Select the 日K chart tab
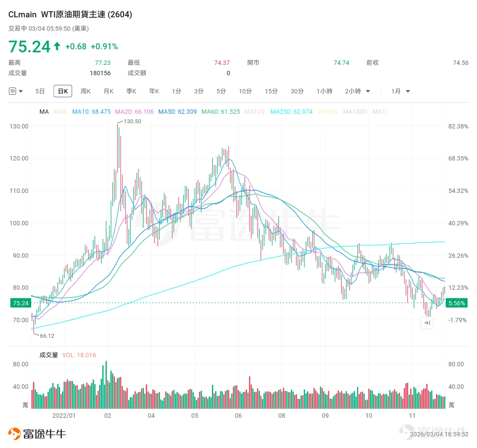Image resolution: width=477 pixels, height=448 pixels. point(63,91)
